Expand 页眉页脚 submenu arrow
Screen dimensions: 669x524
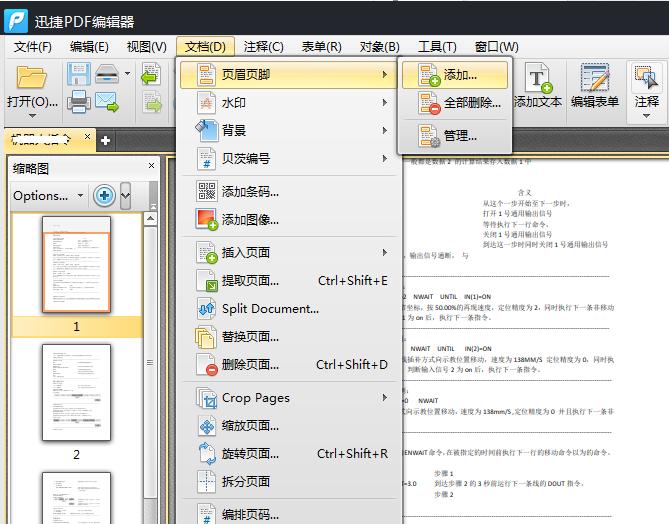(x=384, y=74)
